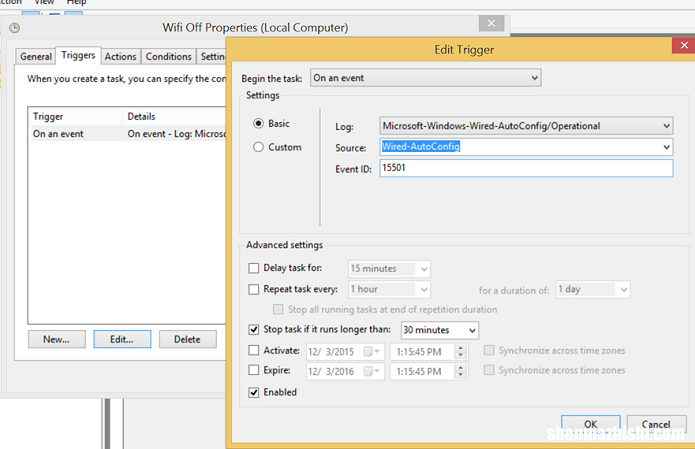This screenshot has height=449, width=695.
Task: Open the 1 hour repeat interval dropdown
Action: (389, 289)
